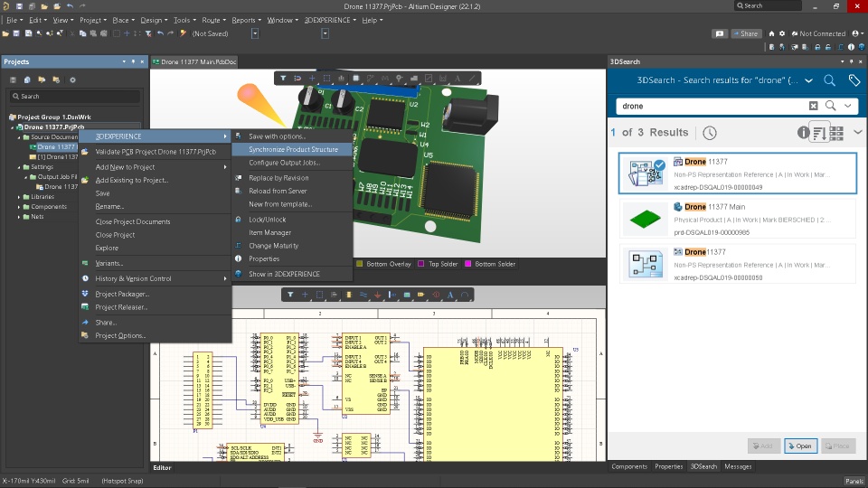
Task: Click Not Connected status
Action: pyautogui.click(x=818, y=33)
